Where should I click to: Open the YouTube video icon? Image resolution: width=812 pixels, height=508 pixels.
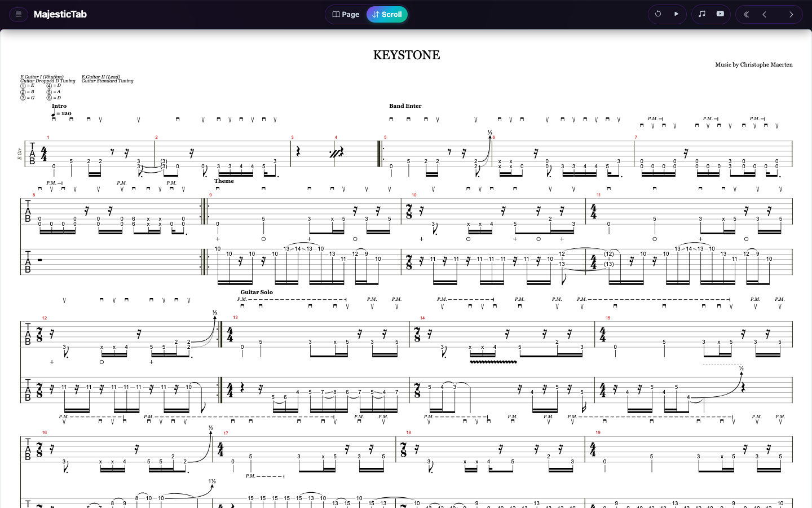tap(720, 14)
